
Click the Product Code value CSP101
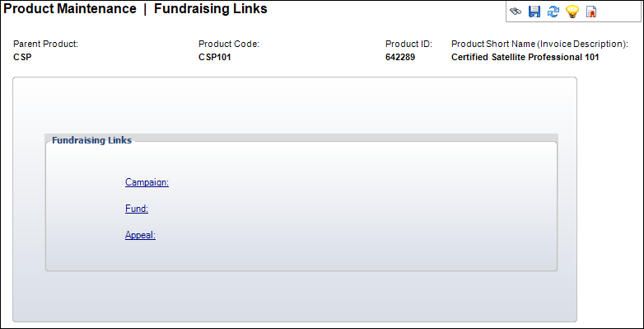(x=215, y=57)
